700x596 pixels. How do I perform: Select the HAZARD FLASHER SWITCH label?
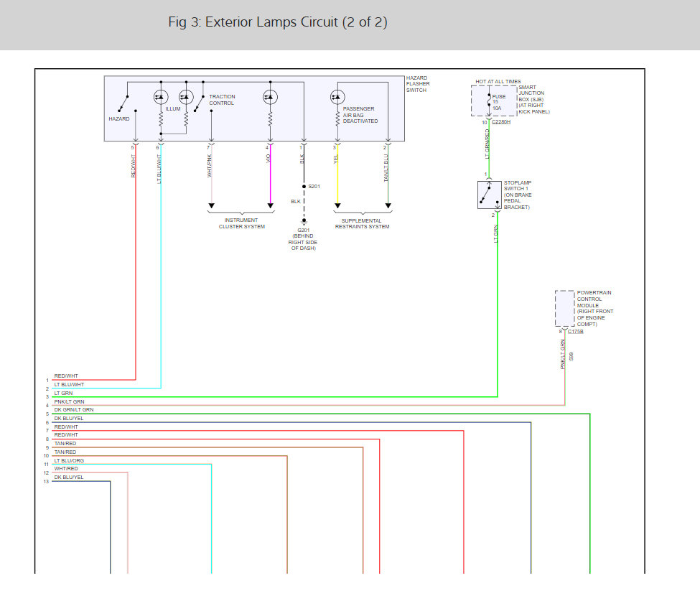(x=418, y=84)
